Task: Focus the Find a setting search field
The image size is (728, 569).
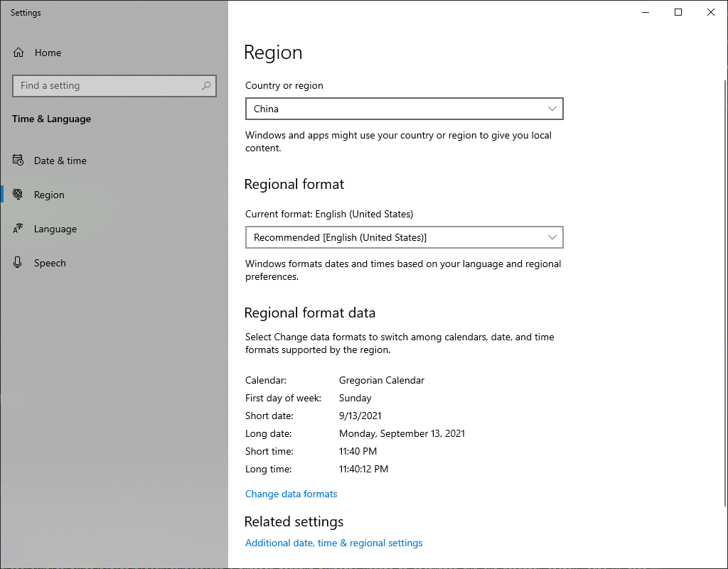Action: point(107,86)
